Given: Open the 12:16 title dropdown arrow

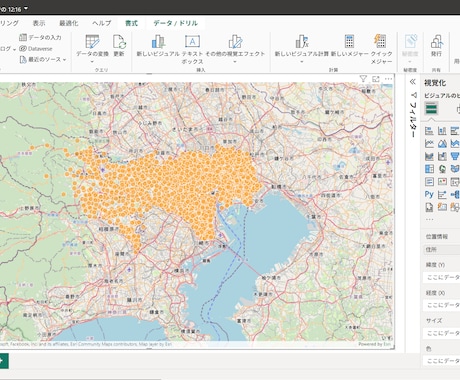Looking at the screenshot, I should tap(26, 8).
